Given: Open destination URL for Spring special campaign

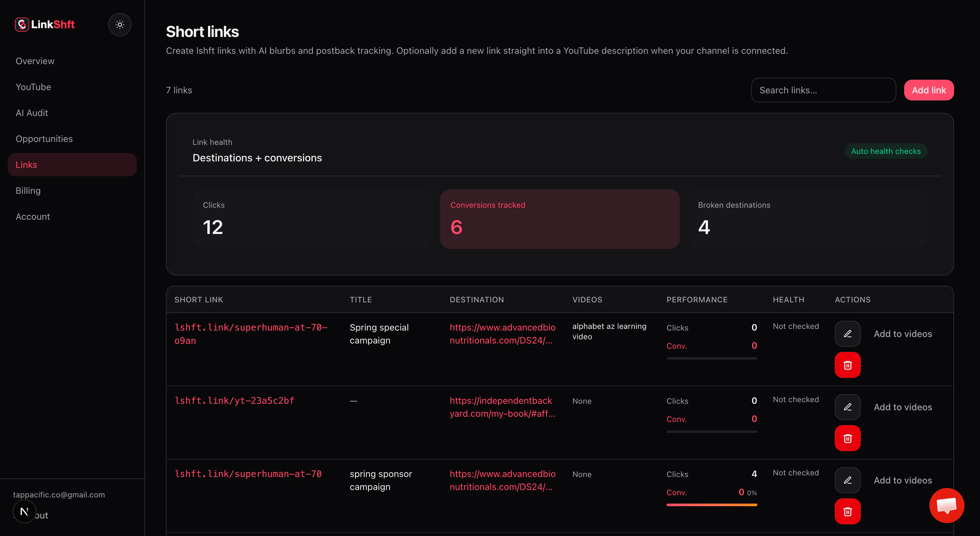Looking at the screenshot, I should coord(503,333).
